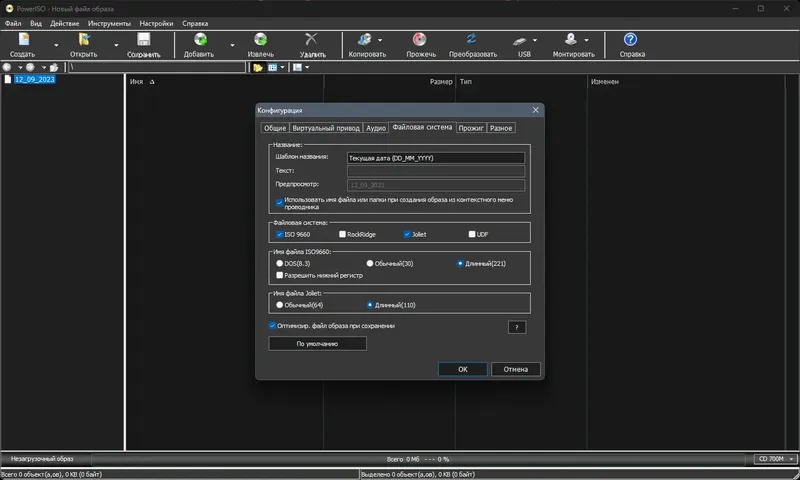The image size is (800, 480).
Task: Expand the Добавить dropdown arrow
Action: click(x=232, y=45)
